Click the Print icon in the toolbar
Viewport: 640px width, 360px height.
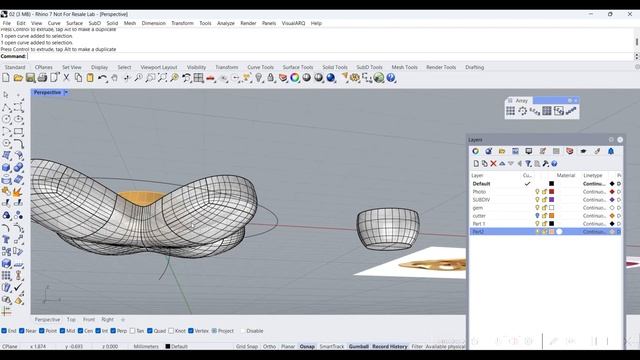(42, 78)
